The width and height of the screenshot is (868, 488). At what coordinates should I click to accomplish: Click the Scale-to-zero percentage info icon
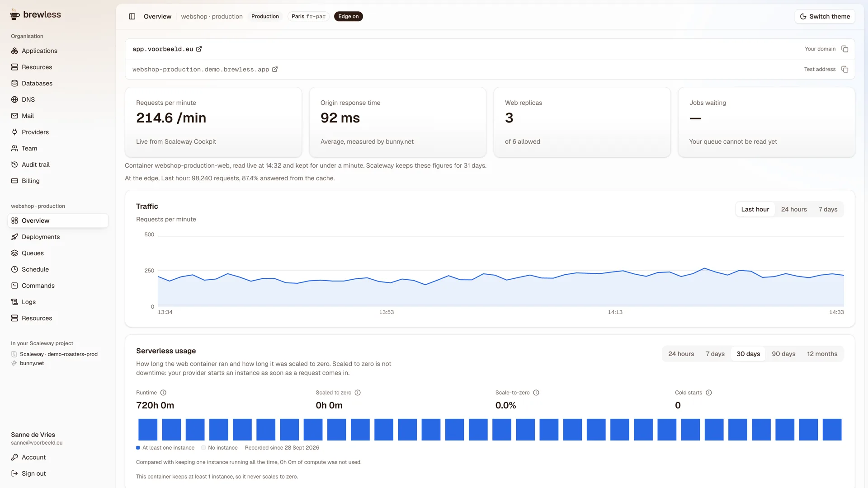tap(536, 393)
